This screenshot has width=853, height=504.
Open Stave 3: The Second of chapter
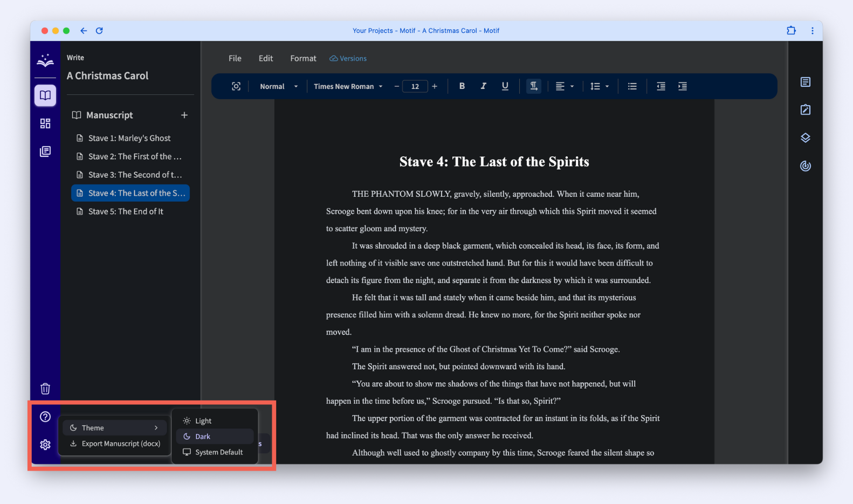(130, 175)
